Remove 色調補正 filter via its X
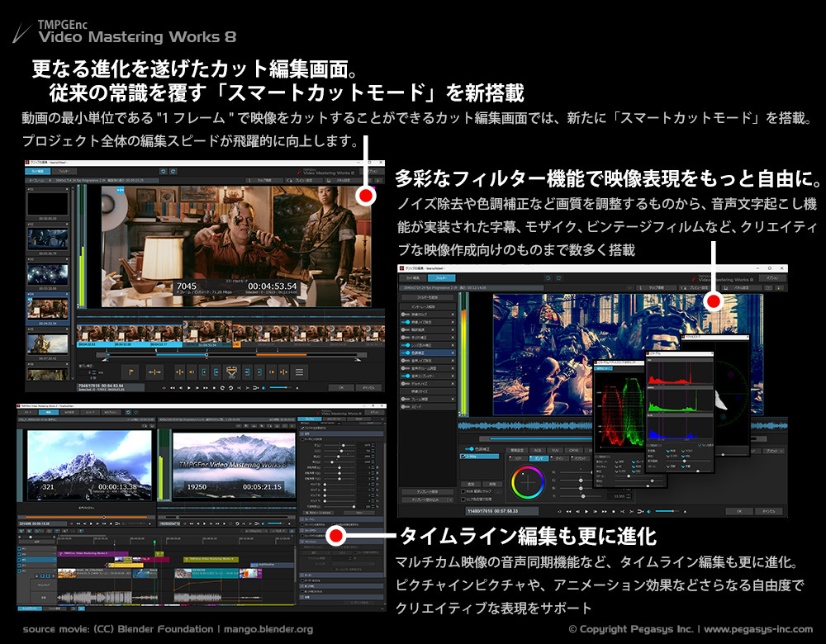 coord(453,353)
